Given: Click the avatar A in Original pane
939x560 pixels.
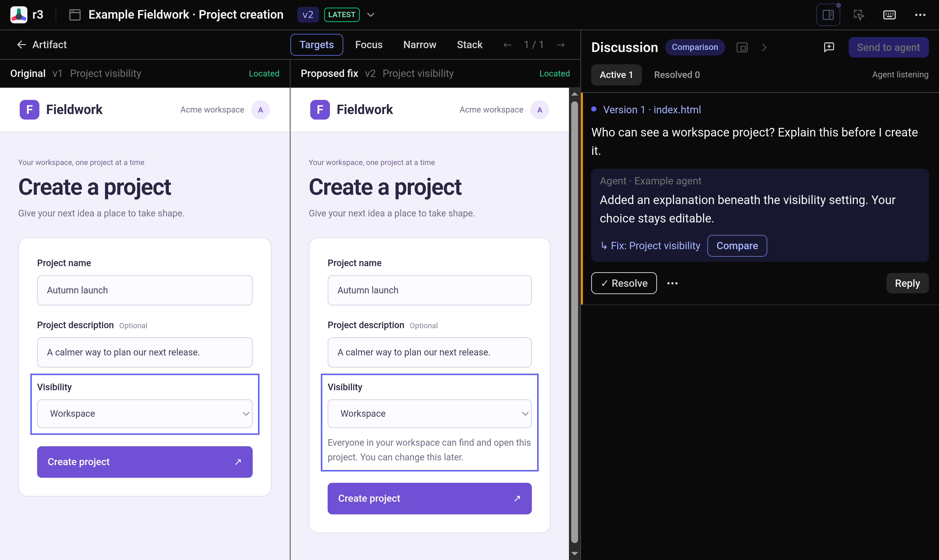Looking at the screenshot, I should 260,110.
